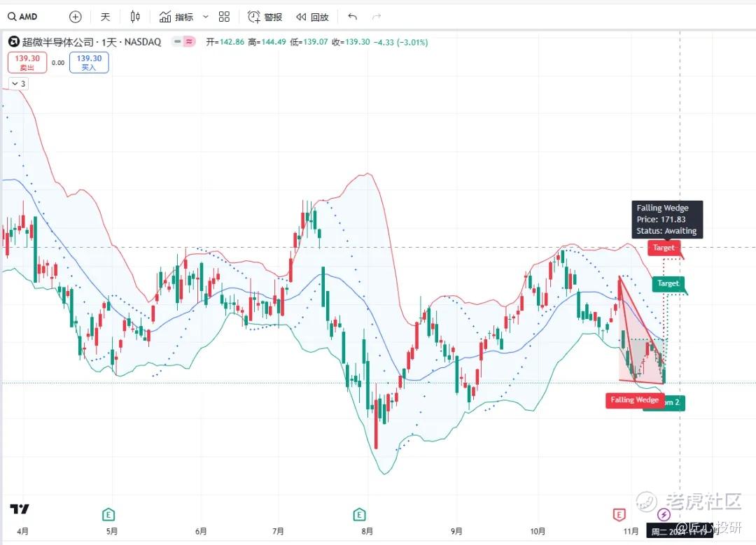Open May earnings E marker
Viewport: 756px width, 545px height.
click(x=108, y=515)
